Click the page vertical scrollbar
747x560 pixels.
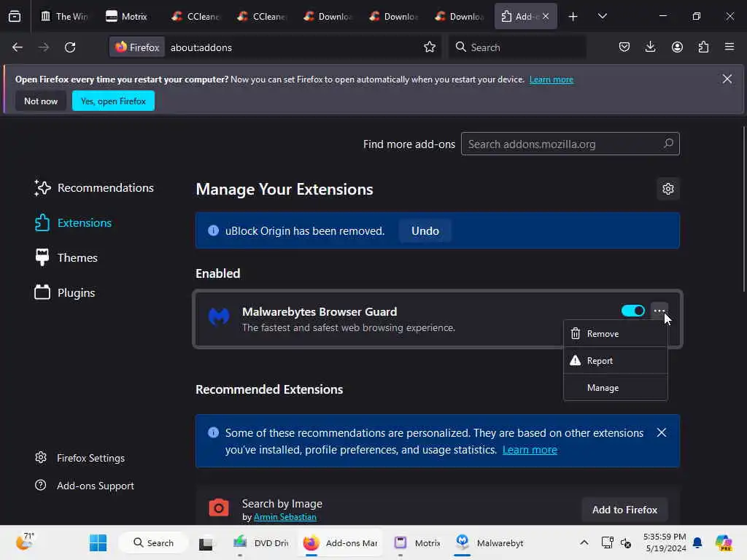(x=744, y=209)
